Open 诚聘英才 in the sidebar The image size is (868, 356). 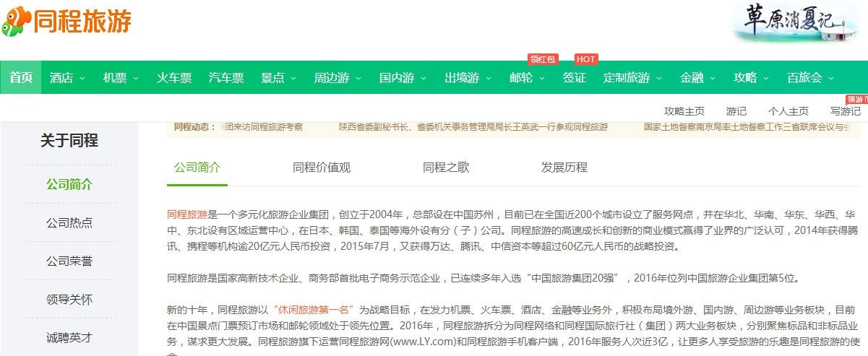point(69,337)
